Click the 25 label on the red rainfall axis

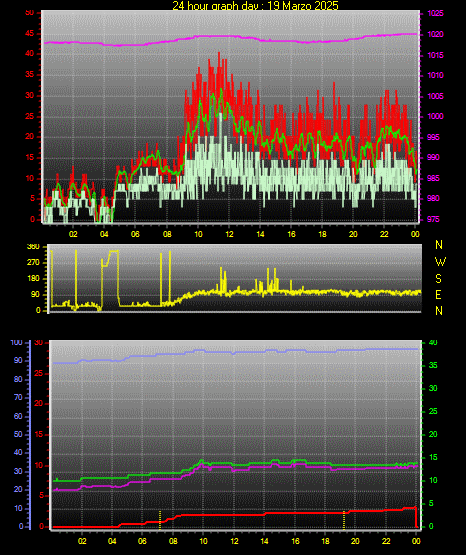pyautogui.click(x=39, y=373)
